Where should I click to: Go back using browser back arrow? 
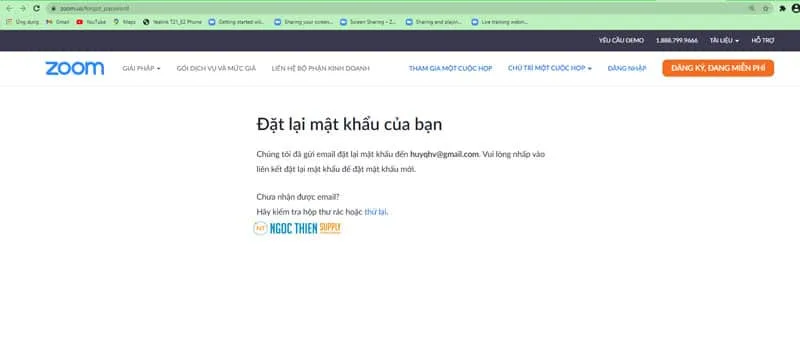point(9,9)
